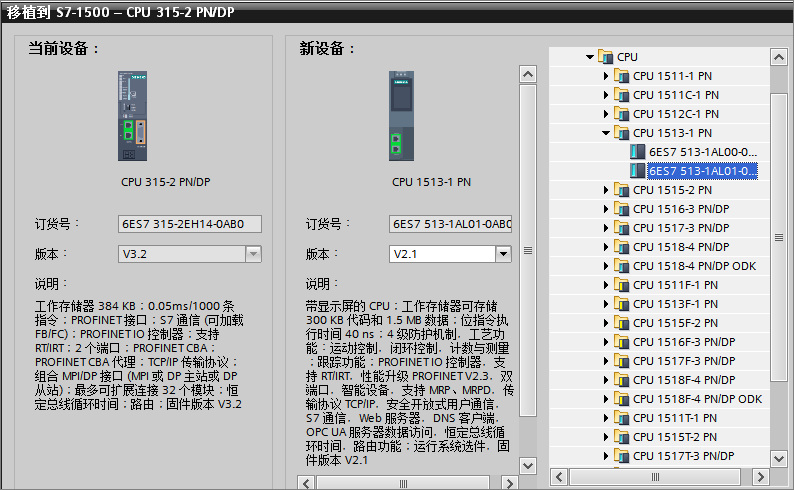The height and width of the screenshot is (490, 794).
Task: Expand the CPU 1511F-1 PN node
Action: pyautogui.click(x=606, y=285)
